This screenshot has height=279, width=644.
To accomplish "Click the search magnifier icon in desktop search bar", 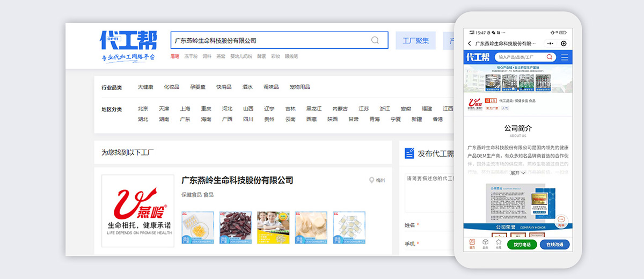I will (375, 40).
